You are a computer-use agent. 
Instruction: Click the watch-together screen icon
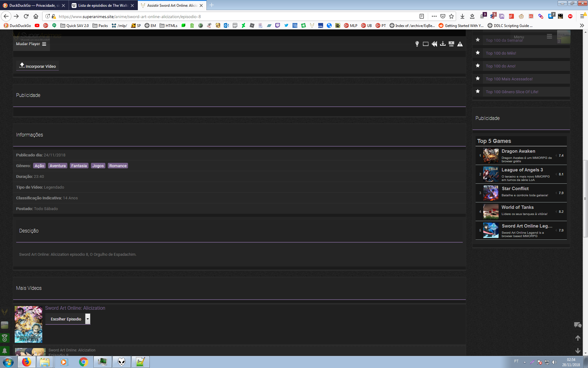[451, 44]
